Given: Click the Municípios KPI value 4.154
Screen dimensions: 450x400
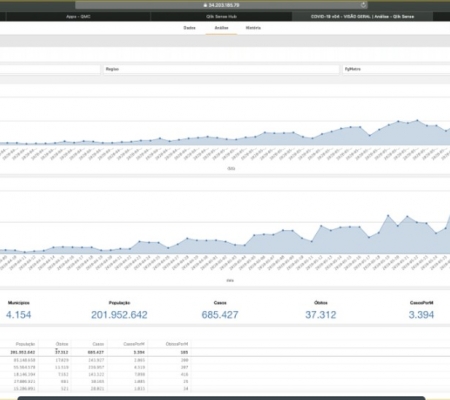Looking at the screenshot, I should click(19, 315).
